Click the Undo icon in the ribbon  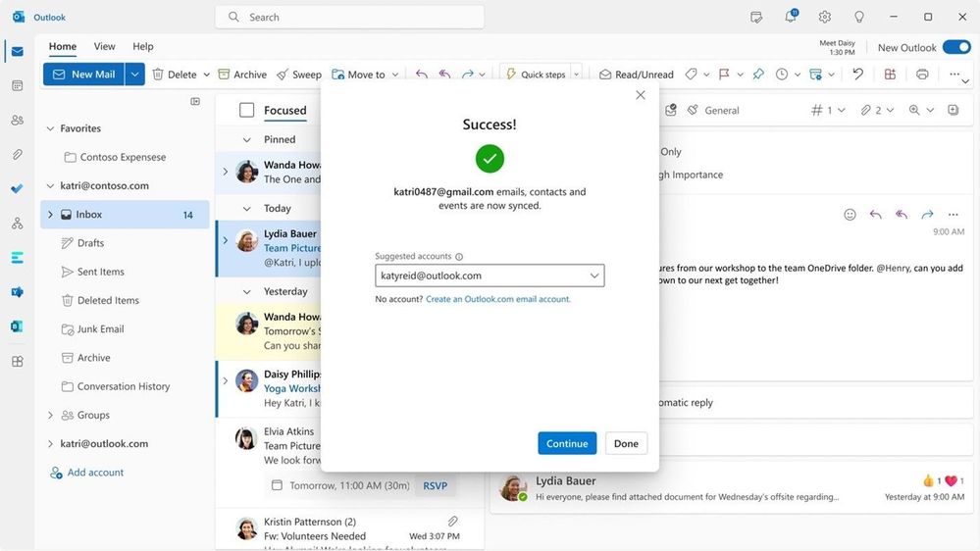857,75
